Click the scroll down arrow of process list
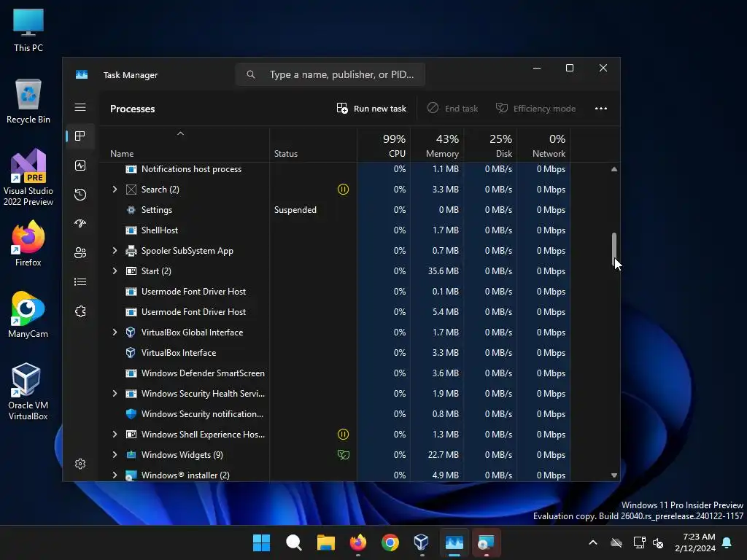747x560 pixels. pyautogui.click(x=614, y=475)
